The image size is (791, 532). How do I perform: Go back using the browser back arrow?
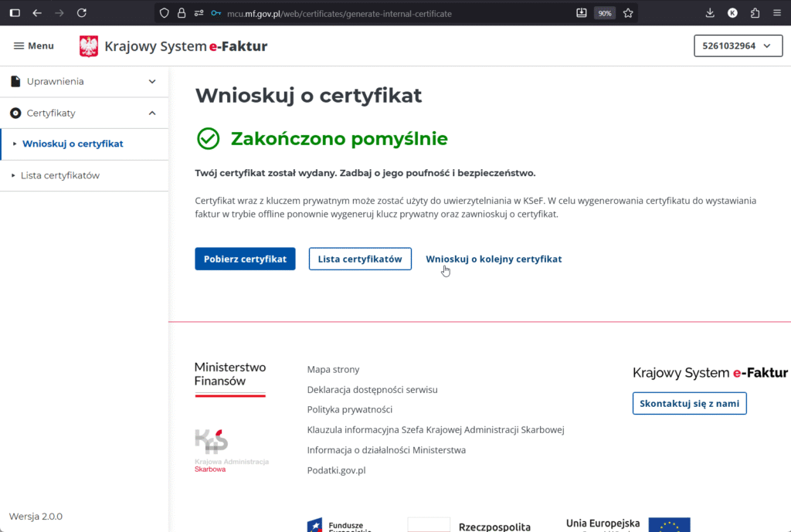(x=37, y=13)
